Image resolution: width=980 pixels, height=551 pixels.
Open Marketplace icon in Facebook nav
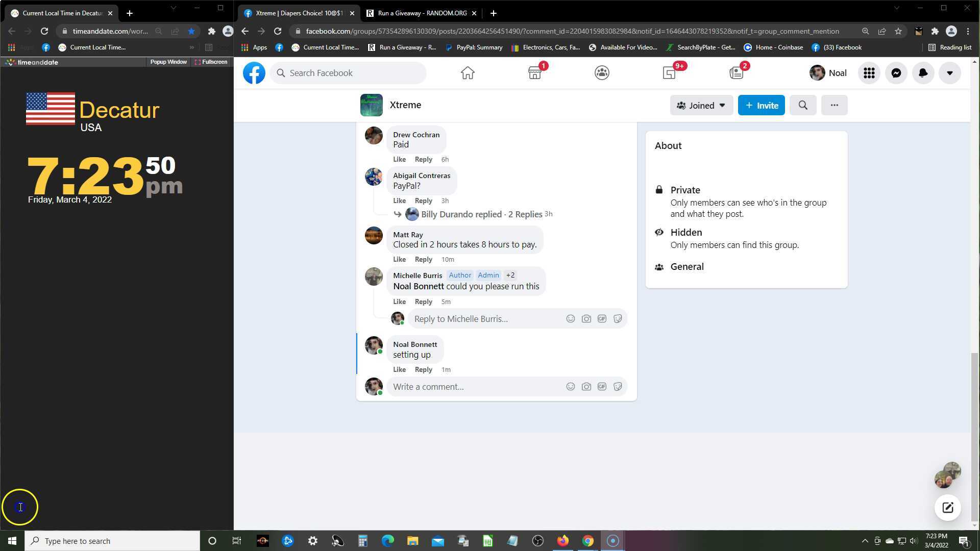tap(534, 73)
